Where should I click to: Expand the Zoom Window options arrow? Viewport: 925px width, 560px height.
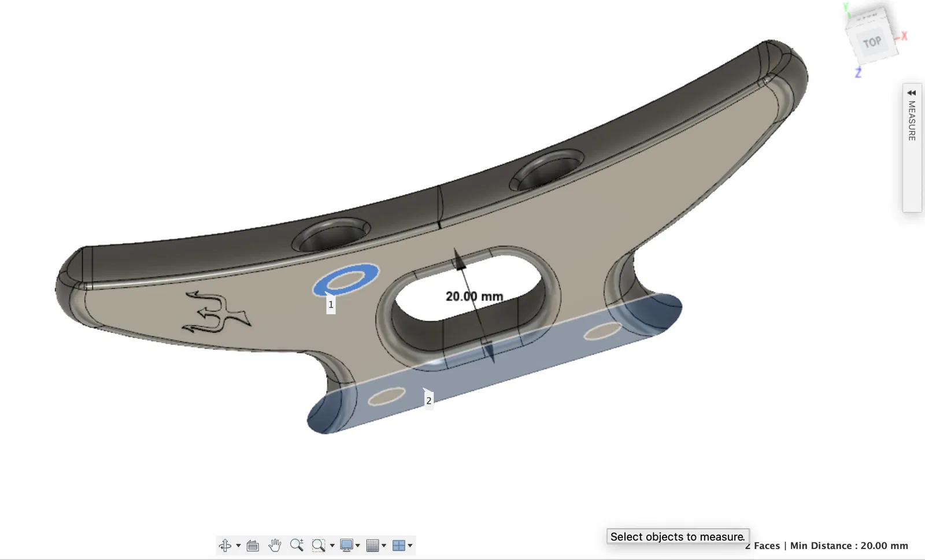click(x=332, y=545)
